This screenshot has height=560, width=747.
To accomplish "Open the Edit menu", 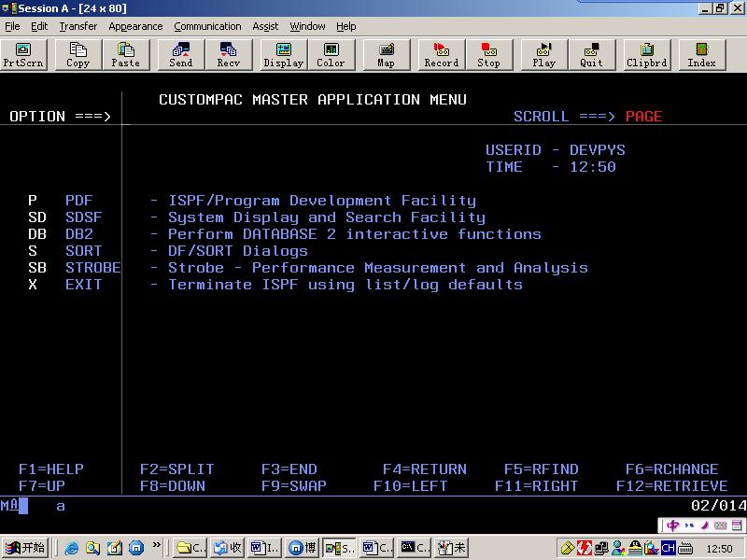I will click(39, 26).
